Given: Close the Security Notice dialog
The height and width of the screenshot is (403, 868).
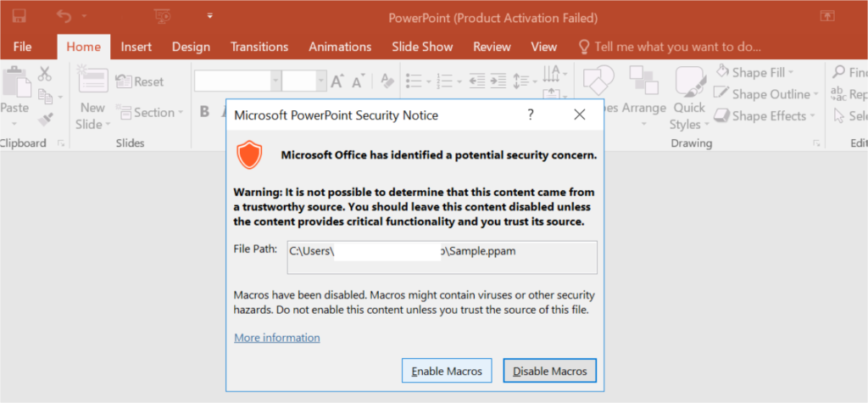Looking at the screenshot, I should pyautogui.click(x=580, y=115).
